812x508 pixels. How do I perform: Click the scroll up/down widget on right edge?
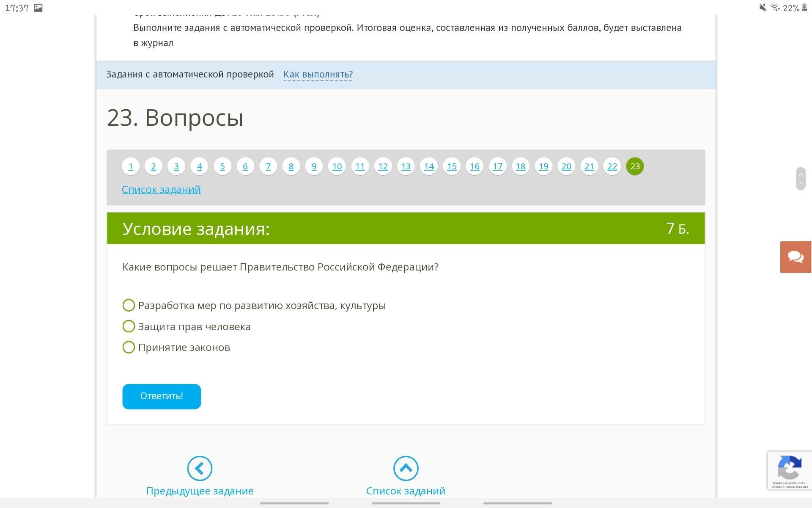[x=800, y=179]
